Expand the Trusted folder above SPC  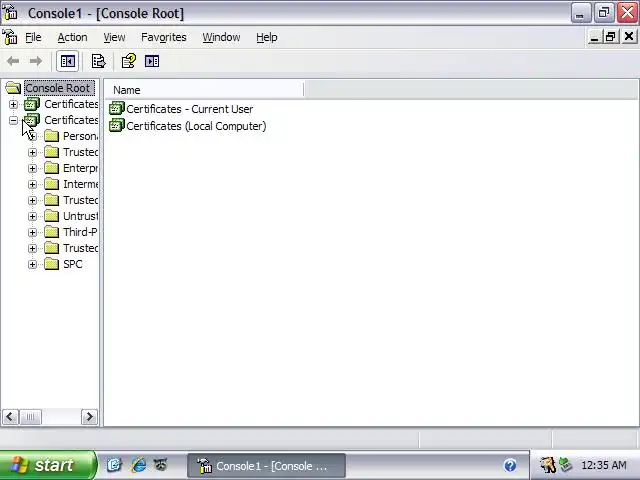tap(32, 249)
